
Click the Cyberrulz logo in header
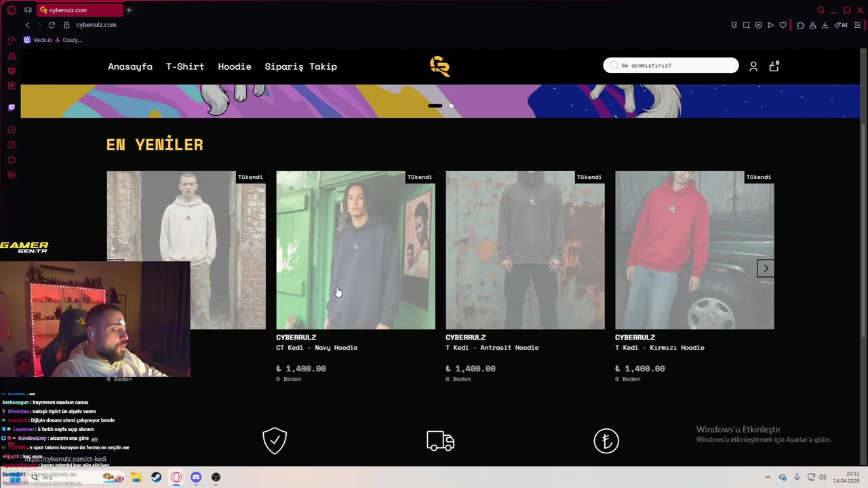439,66
